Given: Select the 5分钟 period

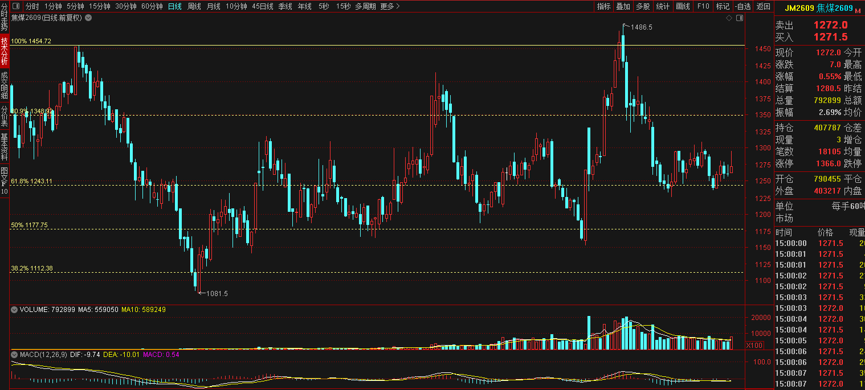Looking at the screenshot, I should (x=75, y=7).
